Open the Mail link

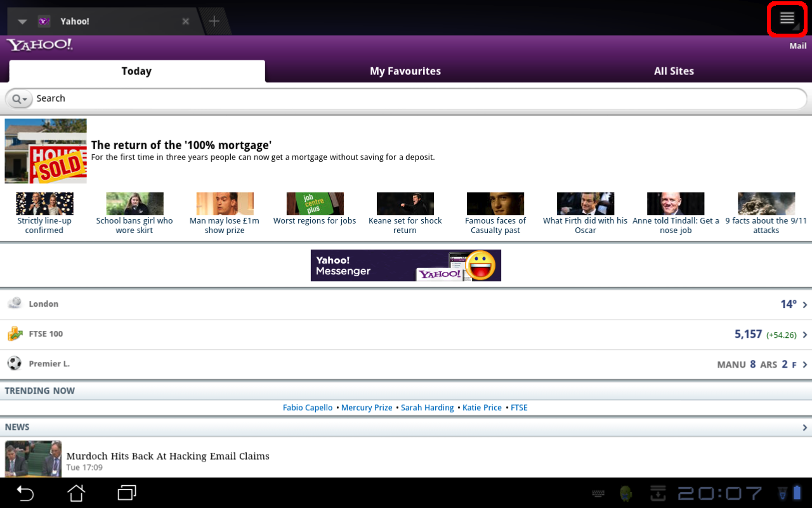pyautogui.click(x=797, y=46)
